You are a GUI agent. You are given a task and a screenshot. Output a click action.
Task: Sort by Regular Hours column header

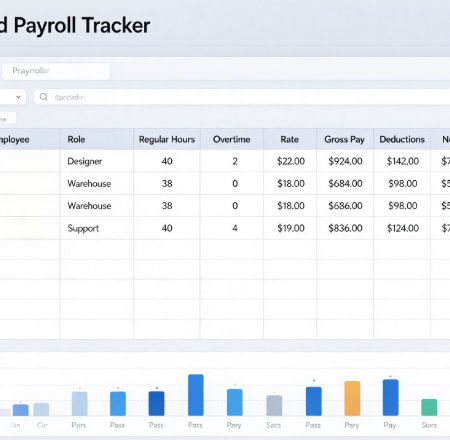click(x=167, y=139)
